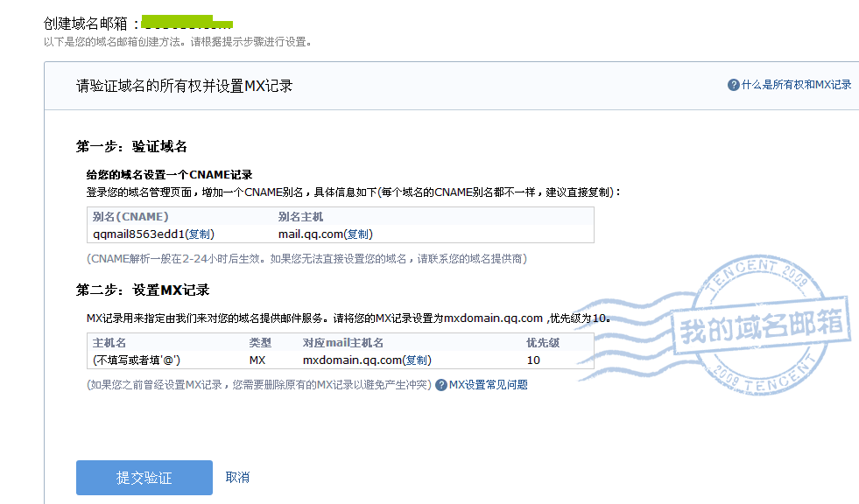The height and width of the screenshot is (504, 859).
Task: Click the 请验证域名的所有权并设置MX记录 title
Action: (x=184, y=86)
